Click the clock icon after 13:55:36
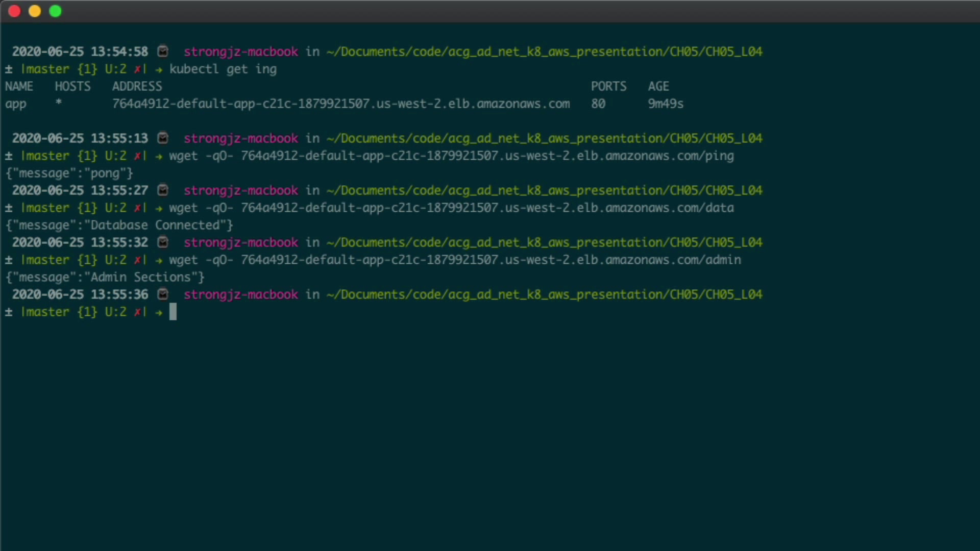 163,294
